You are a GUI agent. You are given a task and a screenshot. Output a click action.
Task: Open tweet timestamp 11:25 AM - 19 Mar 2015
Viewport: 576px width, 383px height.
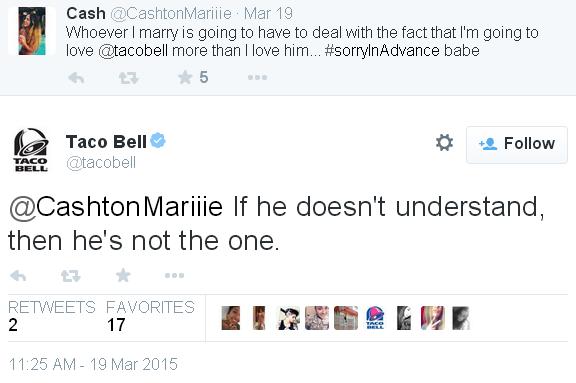tap(93, 364)
